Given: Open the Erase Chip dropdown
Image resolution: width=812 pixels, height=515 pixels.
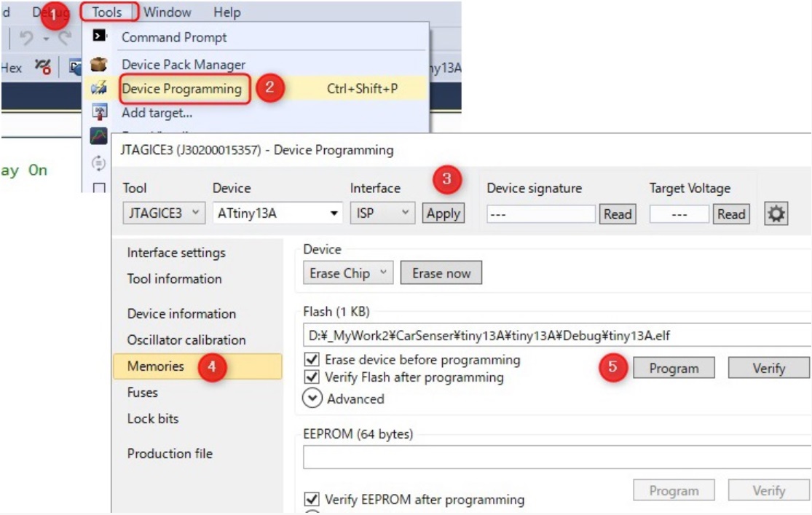Looking at the screenshot, I should (348, 273).
